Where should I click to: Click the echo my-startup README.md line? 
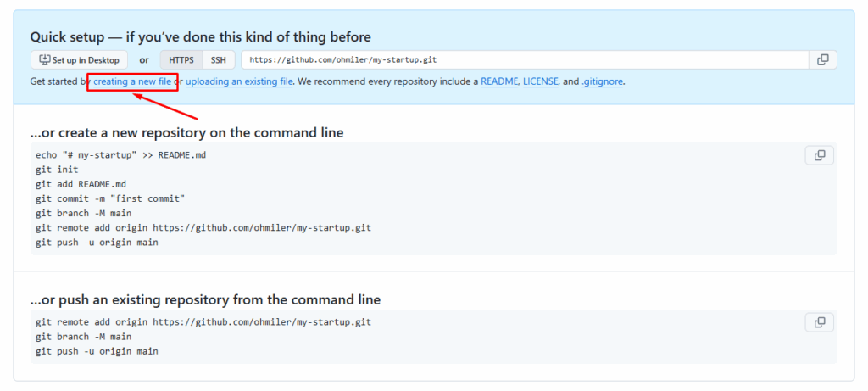coord(119,155)
